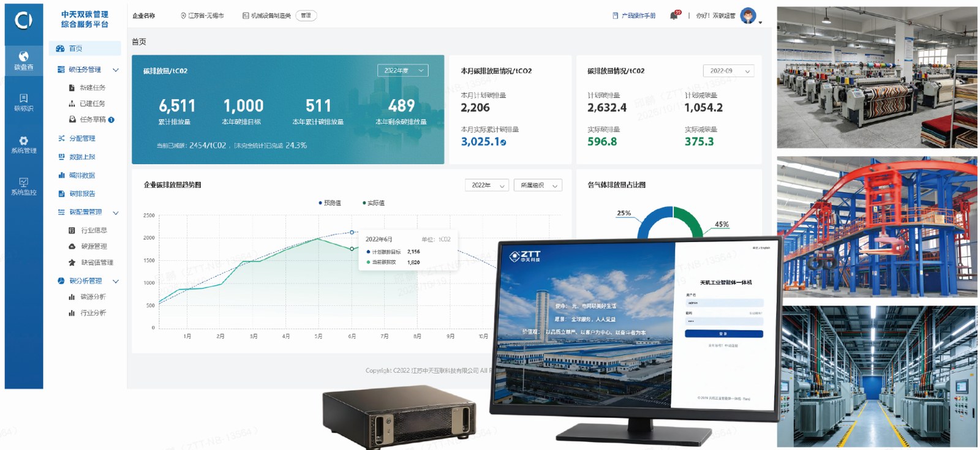980x450 pixels.
Task: Open the 碳盘查 section in the blue sidebar
Action: pyautogui.click(x=24, y=61)
